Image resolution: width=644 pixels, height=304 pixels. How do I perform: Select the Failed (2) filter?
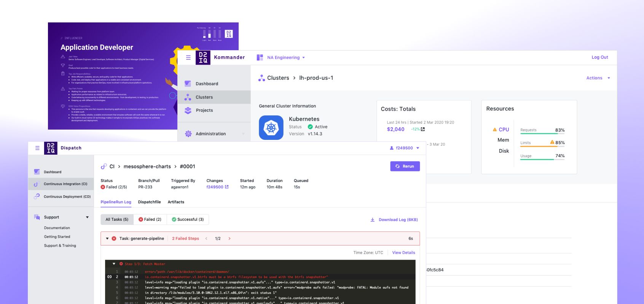[x=150, y=219]
